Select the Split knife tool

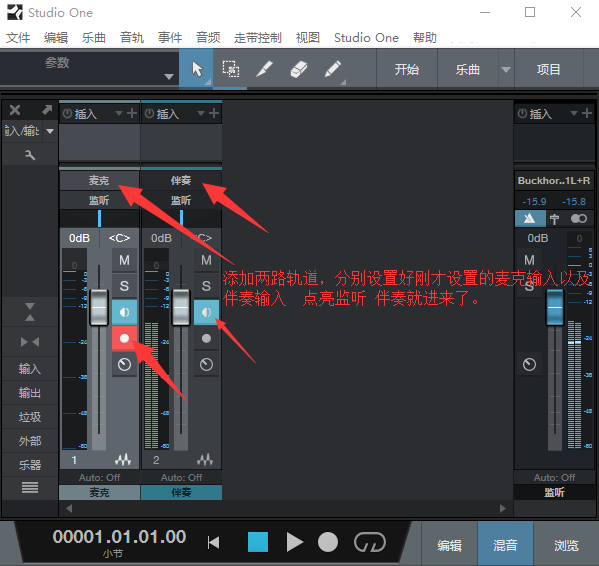(264, 69)
